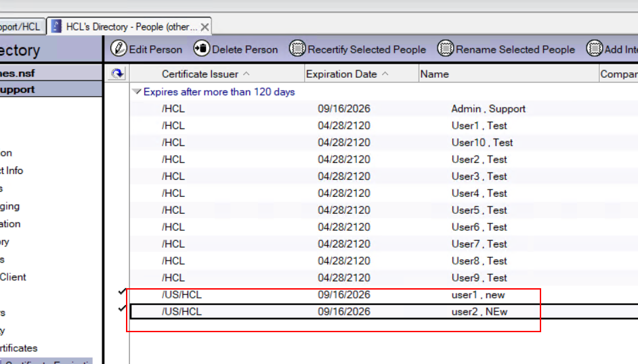The image size is (638, 364).
Task: Select the User2 , Test row
Action: [384, 159]
